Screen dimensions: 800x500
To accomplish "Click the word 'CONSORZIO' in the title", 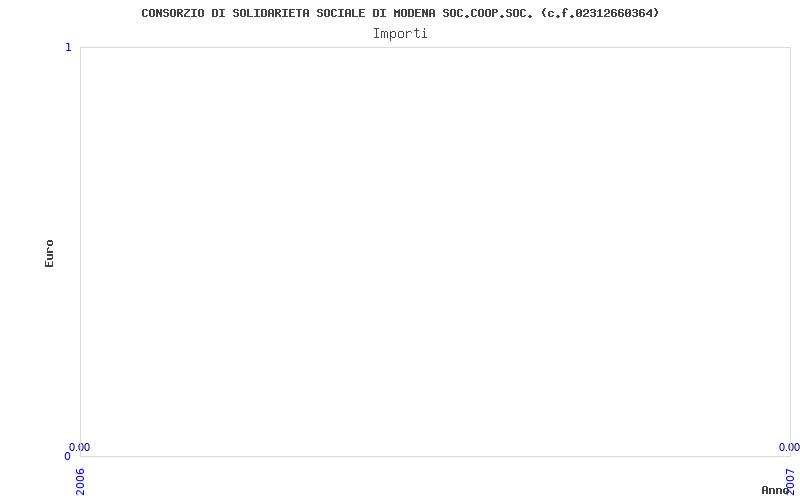I will (173, 13).
